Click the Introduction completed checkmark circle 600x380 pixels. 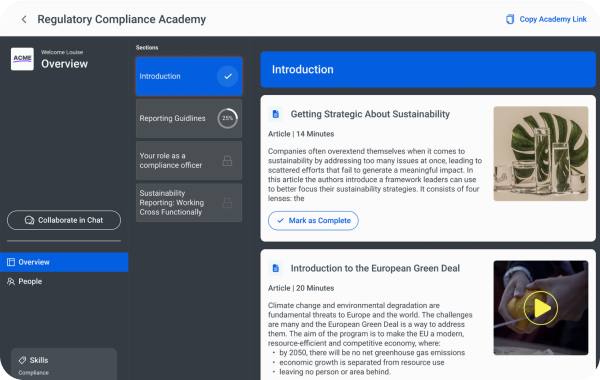[x=228, y=76]
